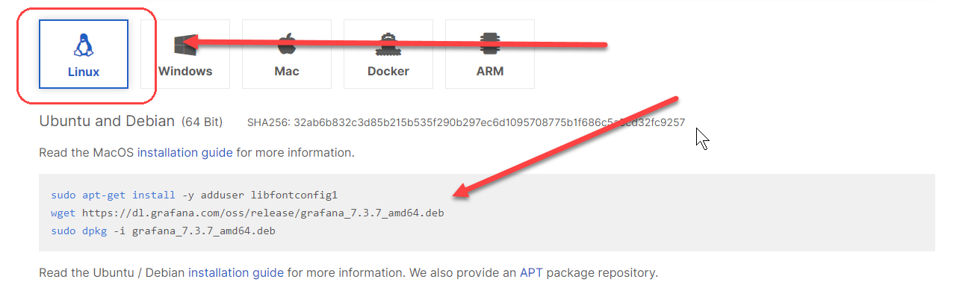Click the (64 Bit) label

click(202, 122)
